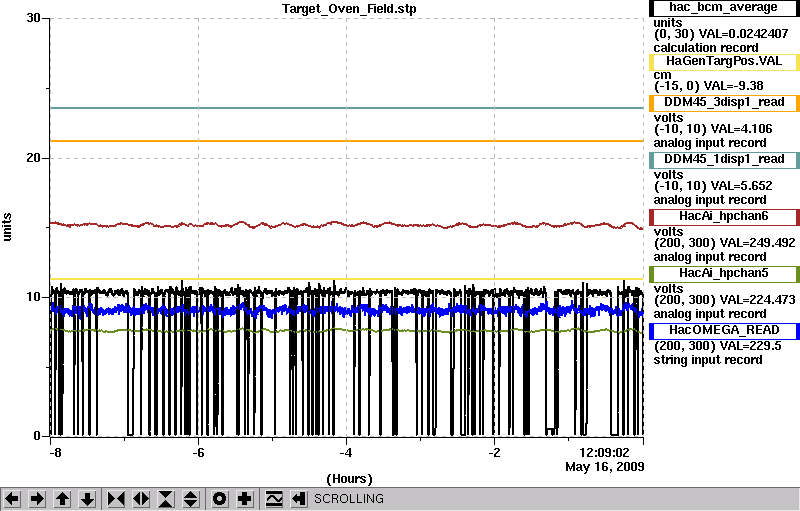Expand the time axis with the inward-arrows icon

click(141, 498)
